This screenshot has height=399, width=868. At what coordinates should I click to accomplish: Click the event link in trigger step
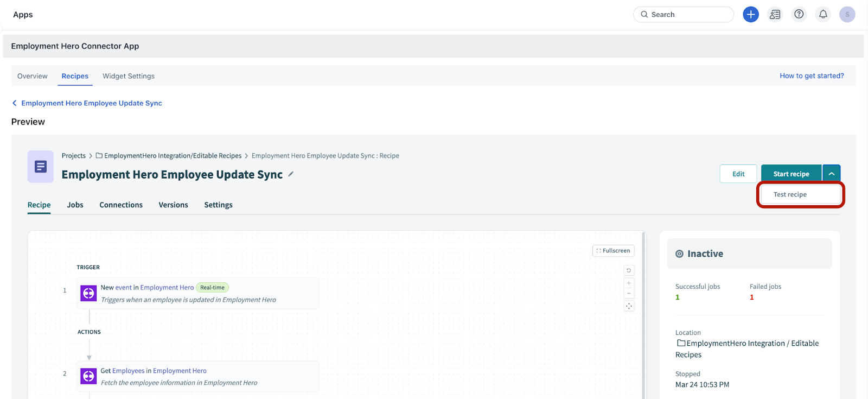123,288
